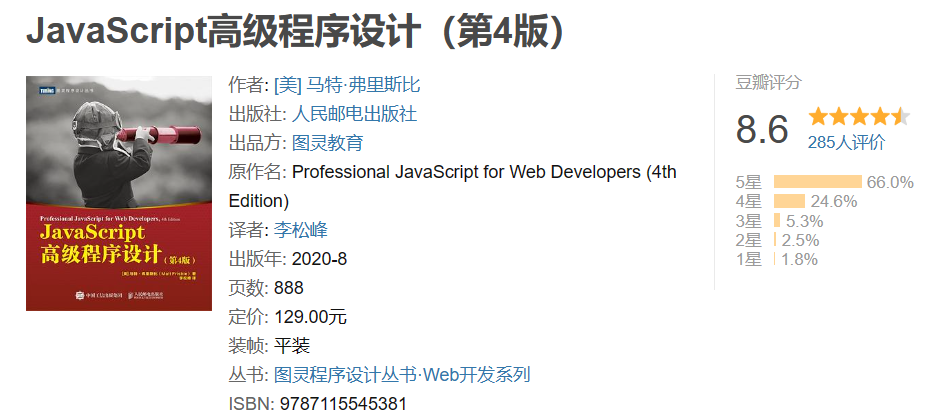Click the 24.6% percentage text
Screen dimensions: 939x418
point(834,202)
